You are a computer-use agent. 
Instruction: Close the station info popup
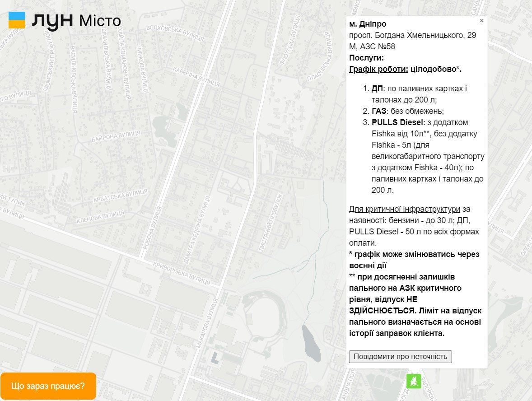(x=481, y=21)
